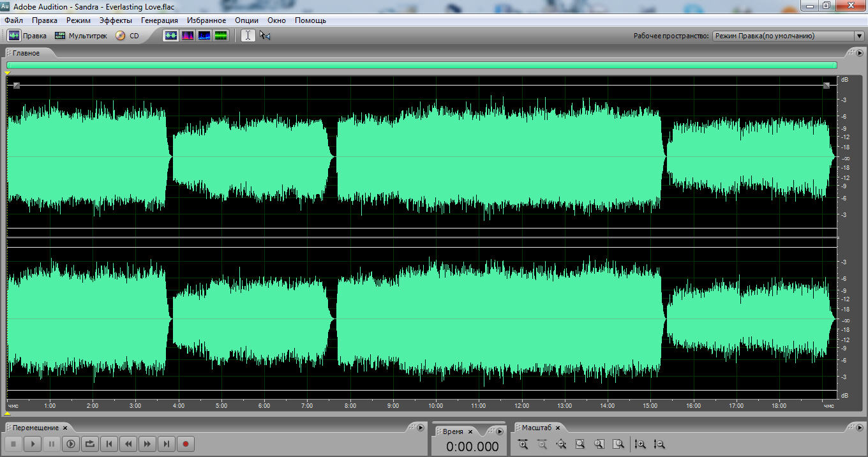Select waveform display mode icon
The width and height of the screenshot is (868, 457).
[x=171, y=36]
